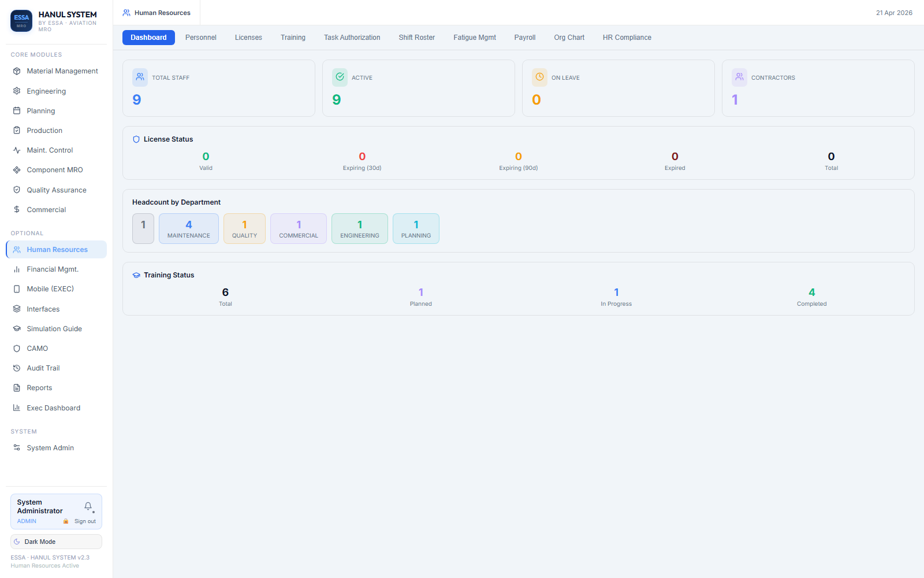The height and width of the screenshot is (578, 924).
Task: Switch to the Shift Roster tab
Action: [416, 38]
